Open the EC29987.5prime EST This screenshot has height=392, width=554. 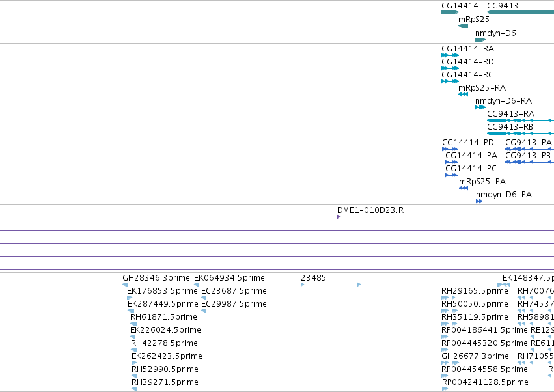pos(204,311)
